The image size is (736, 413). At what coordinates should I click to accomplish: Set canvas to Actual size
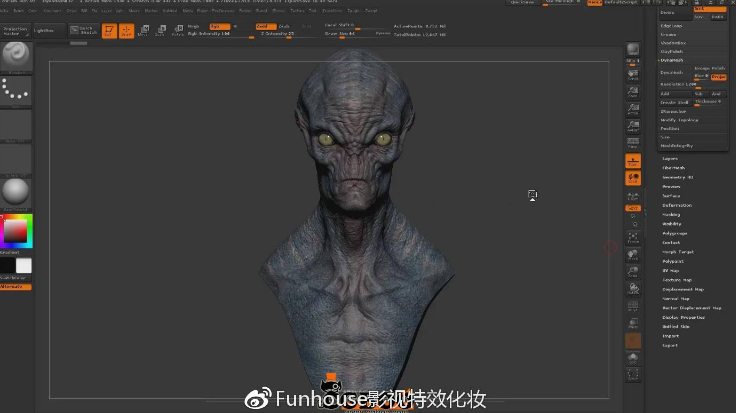(x=633, y=109)
